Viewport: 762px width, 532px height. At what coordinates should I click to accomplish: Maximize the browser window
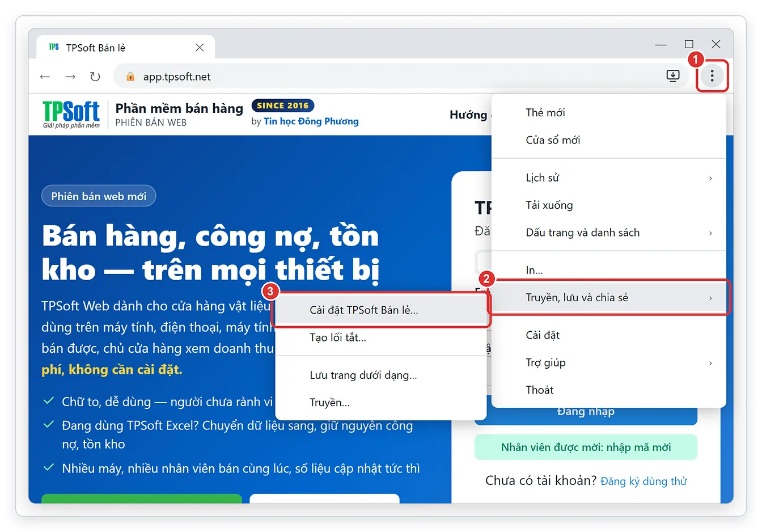coord(689,44)
